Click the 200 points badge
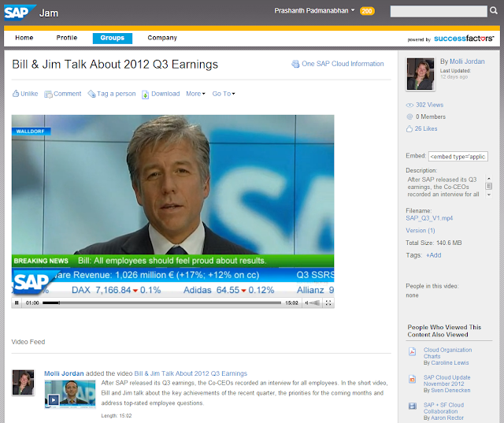Screen dimensions: 504x423 tap(367, 11)
